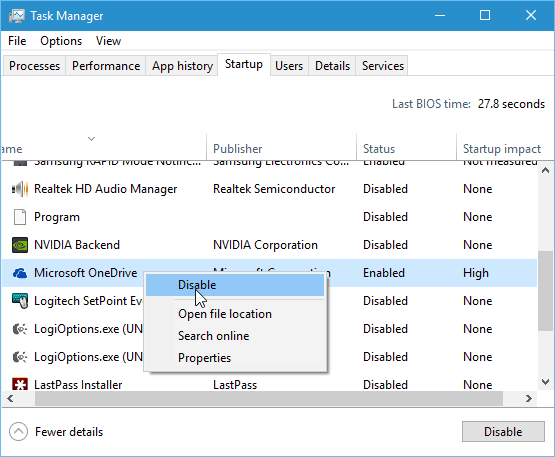Select the LastPass Installer row name
This screenshot has height=457, width=555.
click(x=78, y=384)
